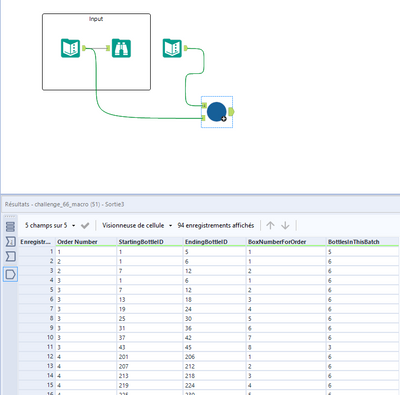Click StartingBottleID cell '25'
The height and width of the screenshot is (395, 400).
[x=150, y=319]
